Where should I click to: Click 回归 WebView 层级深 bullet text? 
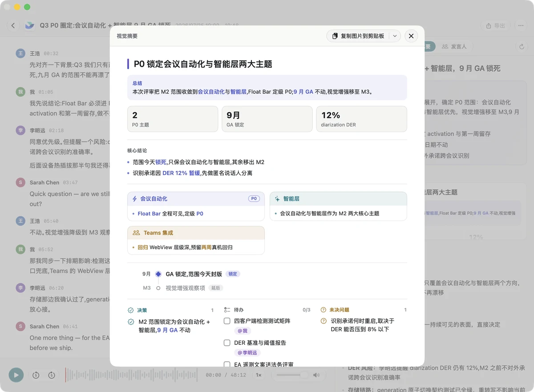(x=185, y=247)
